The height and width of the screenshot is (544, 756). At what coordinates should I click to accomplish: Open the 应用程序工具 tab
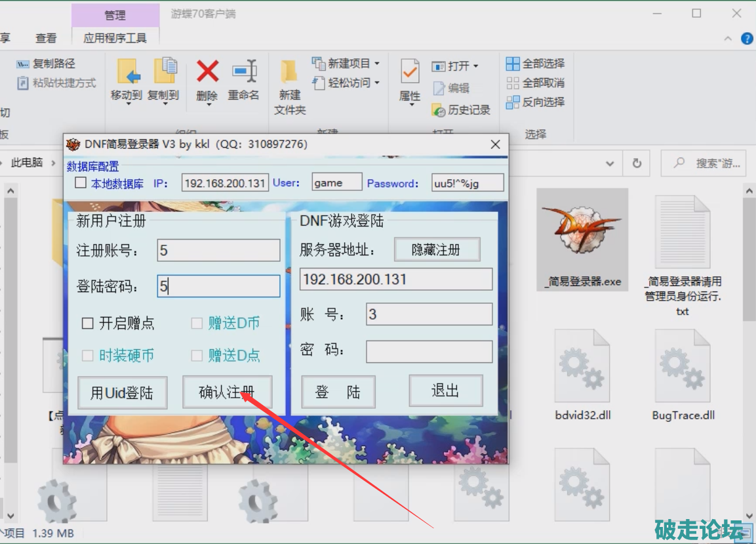click(x=115, y=38)
